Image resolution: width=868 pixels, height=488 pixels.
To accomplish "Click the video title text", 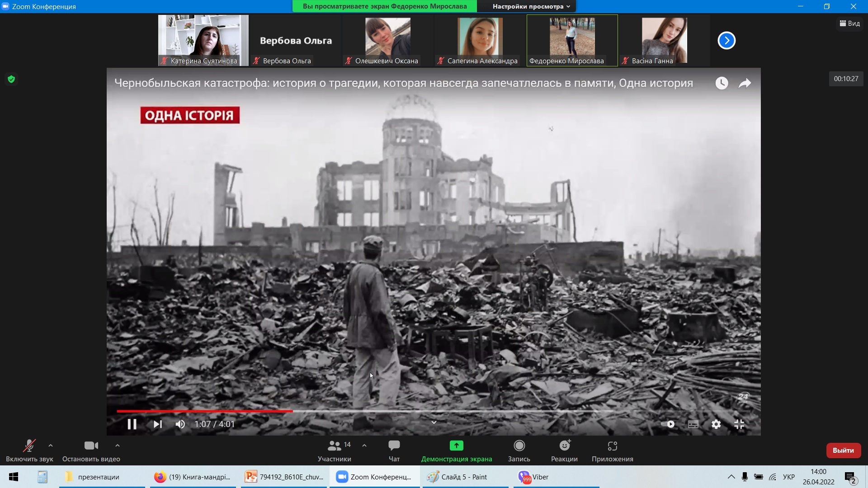I will point(404,83).
